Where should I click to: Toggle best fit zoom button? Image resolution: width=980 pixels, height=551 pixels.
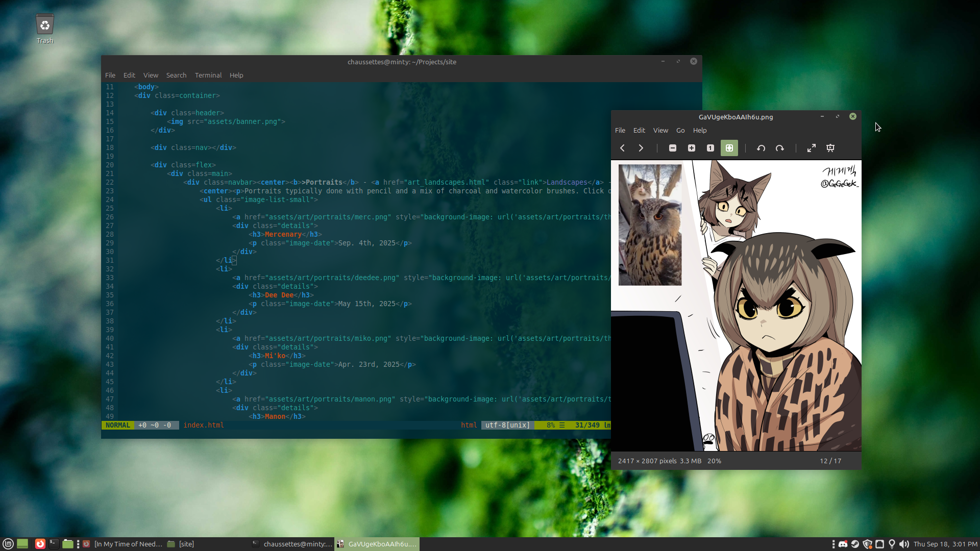point(729,148)
